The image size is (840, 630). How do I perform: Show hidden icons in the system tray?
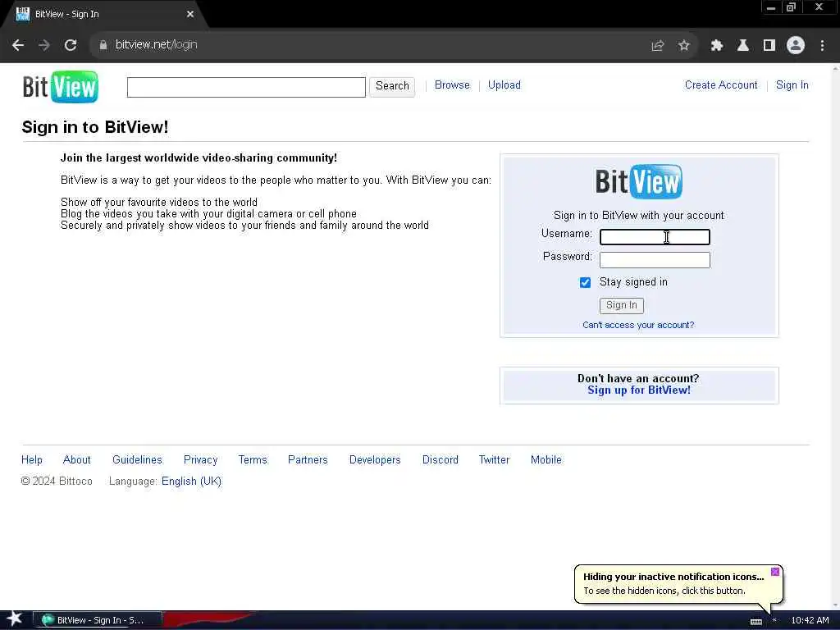(x=774, y=620)
